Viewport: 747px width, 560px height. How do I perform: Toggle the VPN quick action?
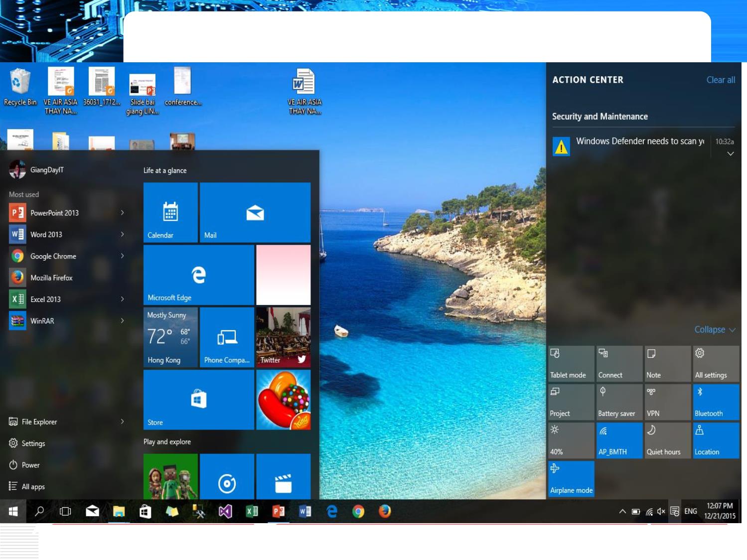tap(668, 402)
